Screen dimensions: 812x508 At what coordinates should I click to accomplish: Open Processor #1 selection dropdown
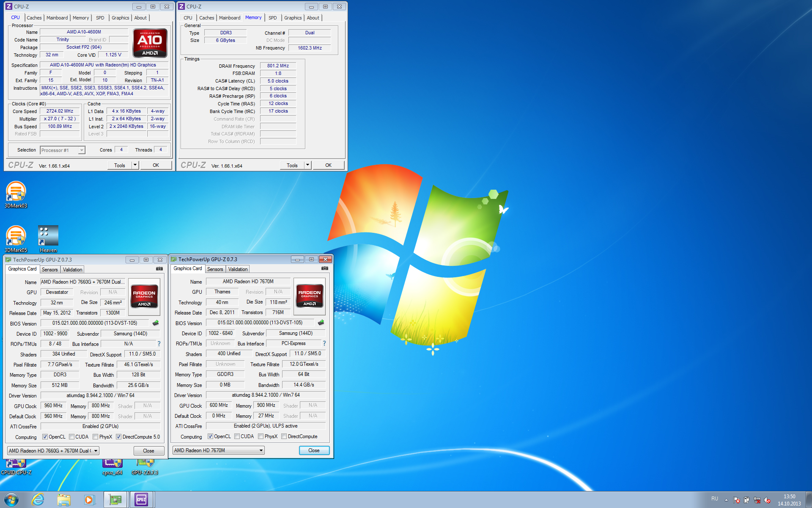click(63, 150)
